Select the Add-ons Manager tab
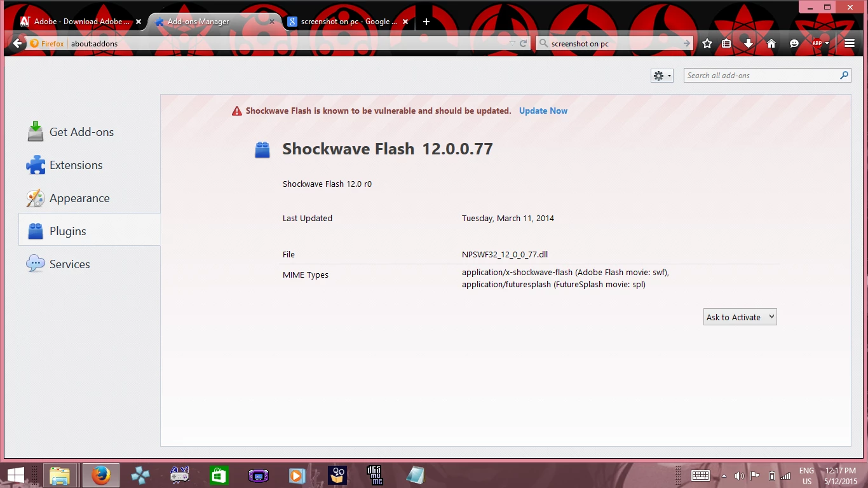 [214, 22]
